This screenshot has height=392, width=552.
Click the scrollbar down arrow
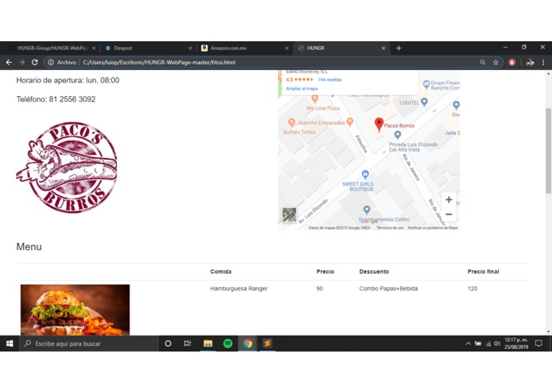tap(548, 331)
